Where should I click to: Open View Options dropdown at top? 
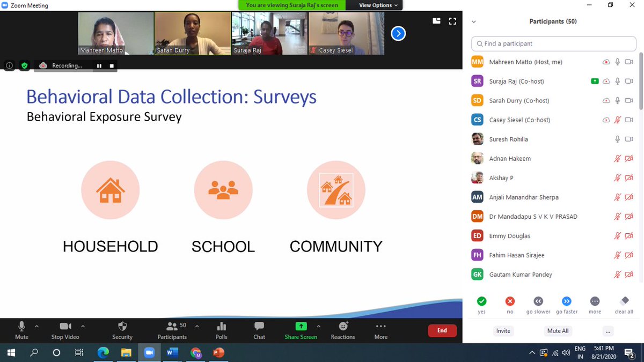[x=378, y=5]
